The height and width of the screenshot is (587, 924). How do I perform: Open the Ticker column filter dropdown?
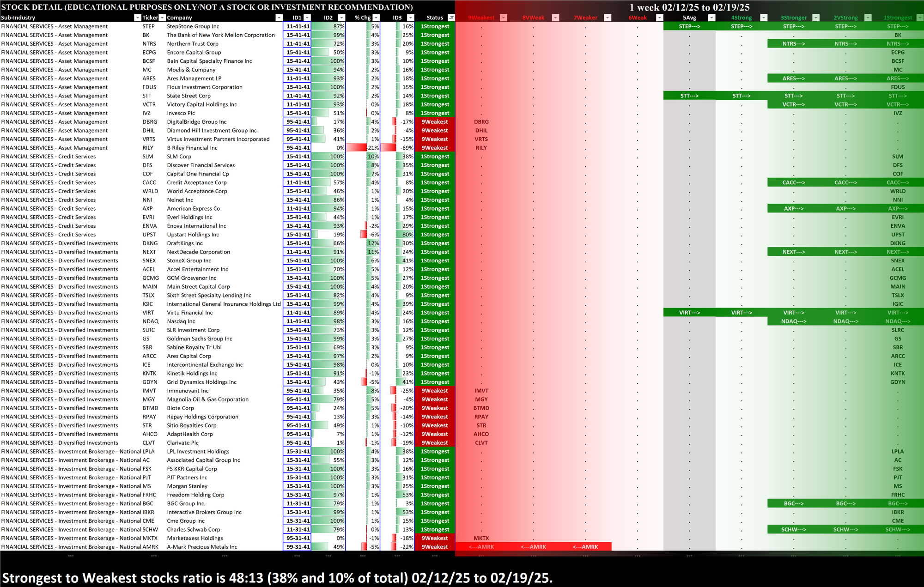[x=162, y=18]
